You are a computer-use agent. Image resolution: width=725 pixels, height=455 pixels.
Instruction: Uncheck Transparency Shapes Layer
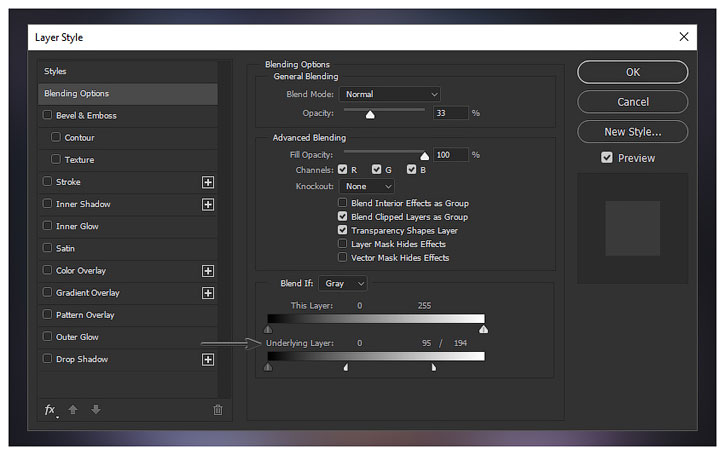(343, 230)
